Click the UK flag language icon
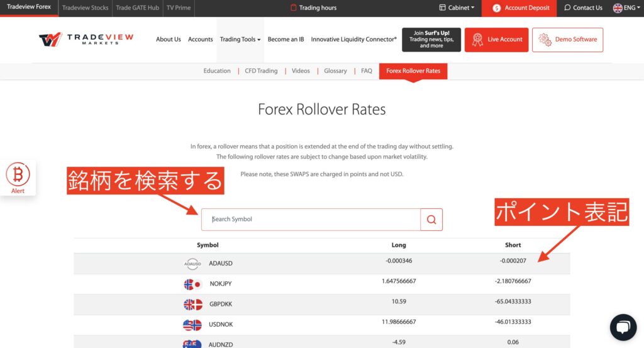 [x=618, y=8]
